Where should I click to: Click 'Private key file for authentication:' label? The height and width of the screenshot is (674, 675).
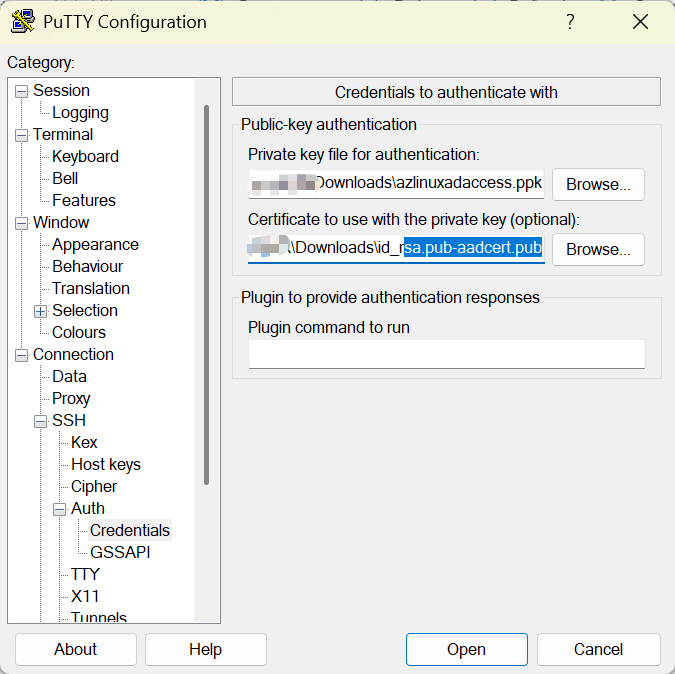[x=364, y=154]
